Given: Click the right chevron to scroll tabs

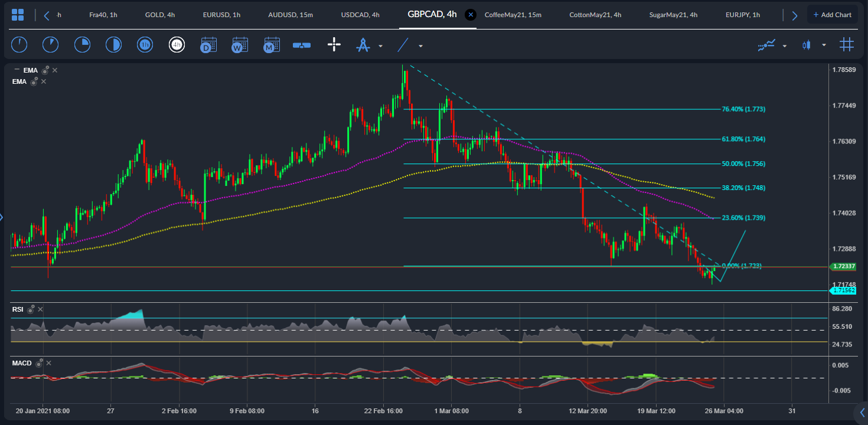Looking at the screenshot, I should (x=795, y=15).
